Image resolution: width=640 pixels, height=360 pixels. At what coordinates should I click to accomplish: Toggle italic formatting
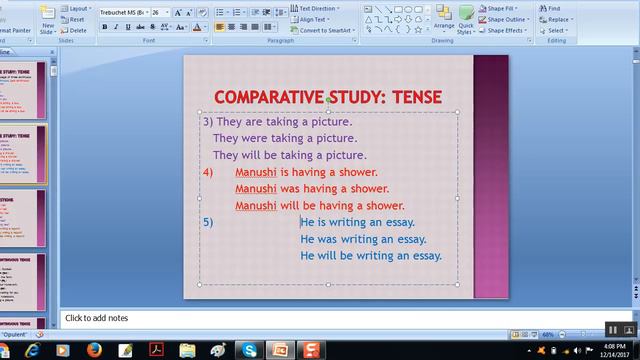coord(116,27)
